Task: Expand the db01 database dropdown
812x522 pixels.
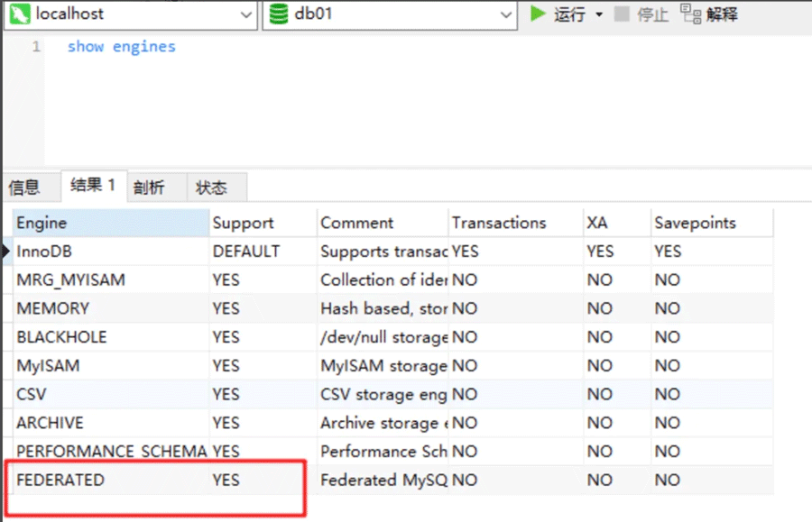Action: coord(506,15)
